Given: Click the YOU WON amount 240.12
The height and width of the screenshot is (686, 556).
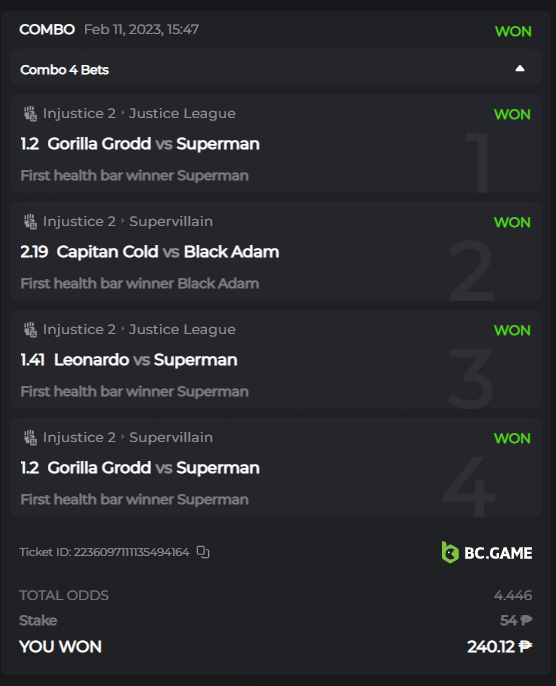Looking at the screenshot, I should click(500, 647).
